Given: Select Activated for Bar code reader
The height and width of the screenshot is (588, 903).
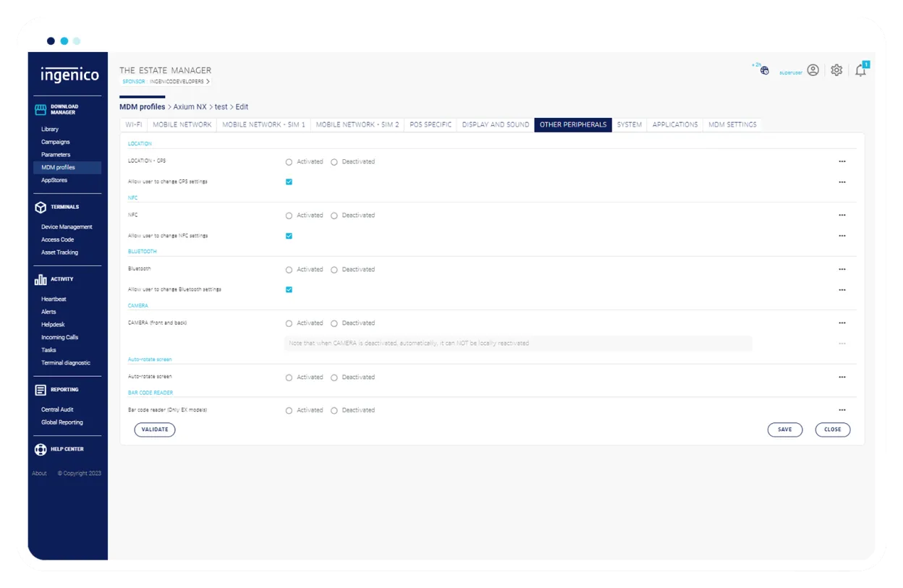Looking at the screenshot, I should [x=289, y=411].
